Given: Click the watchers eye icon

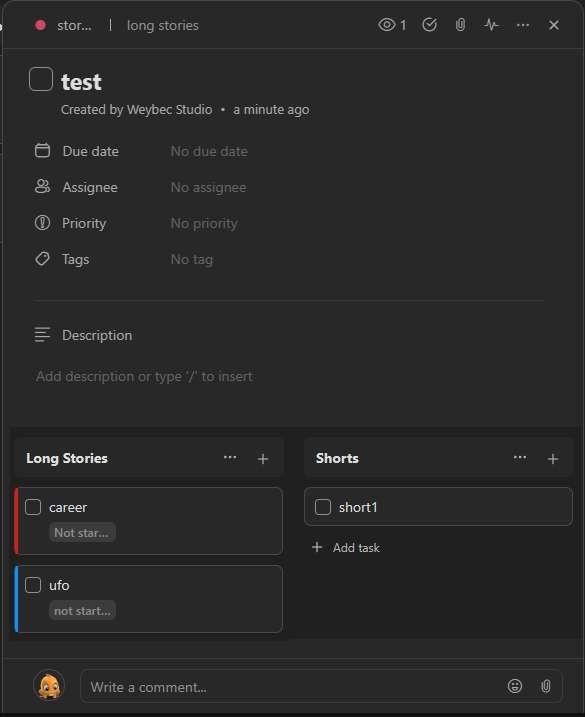Looking at the screenshot, I should 386,25.
